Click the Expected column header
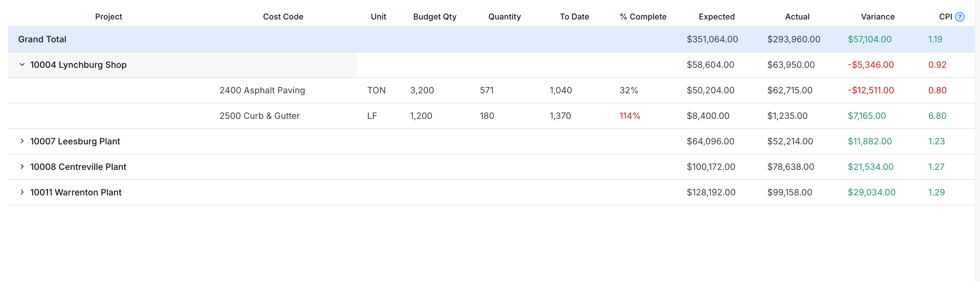This screenshot has width=980, height=282. [x=717, y=17]
